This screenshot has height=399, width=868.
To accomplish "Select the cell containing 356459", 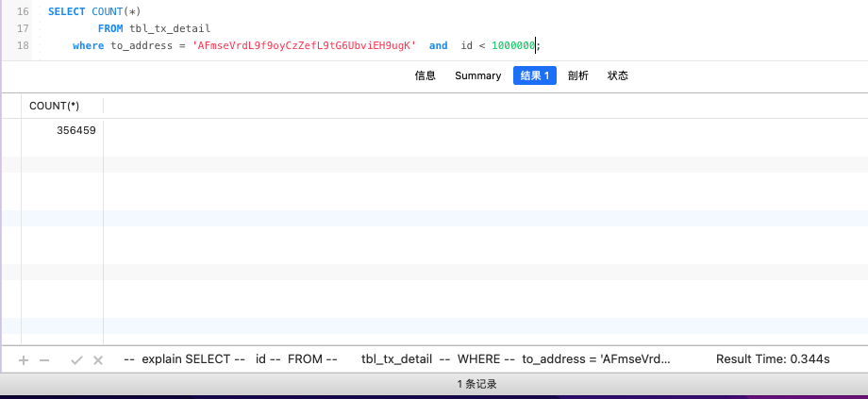I will click(x=76, y=130).
